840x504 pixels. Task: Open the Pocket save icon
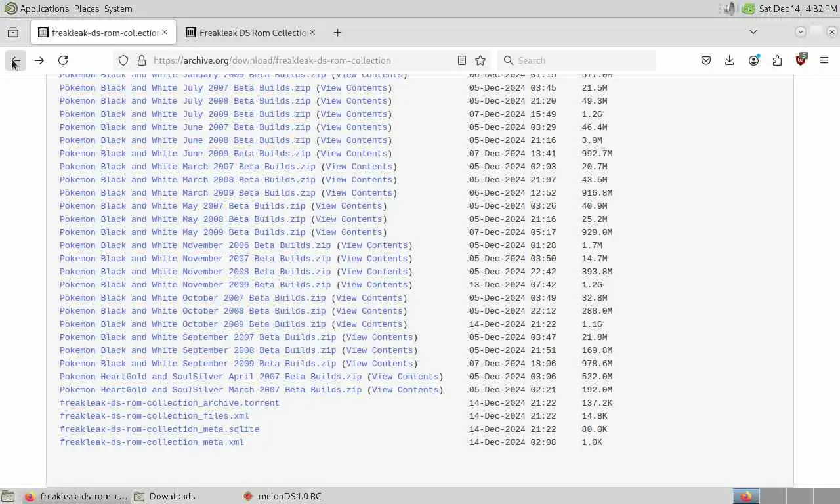706,60
